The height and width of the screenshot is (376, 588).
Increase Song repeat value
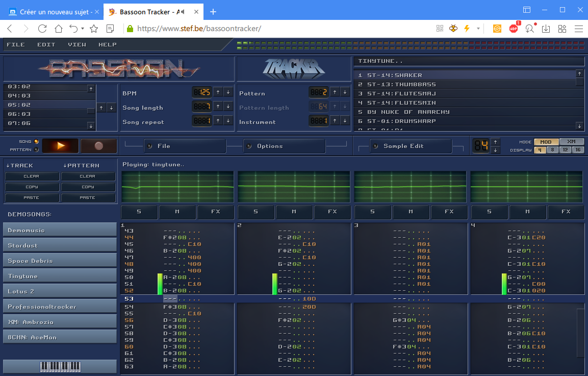pyautogui.click(x=218, y=120)
